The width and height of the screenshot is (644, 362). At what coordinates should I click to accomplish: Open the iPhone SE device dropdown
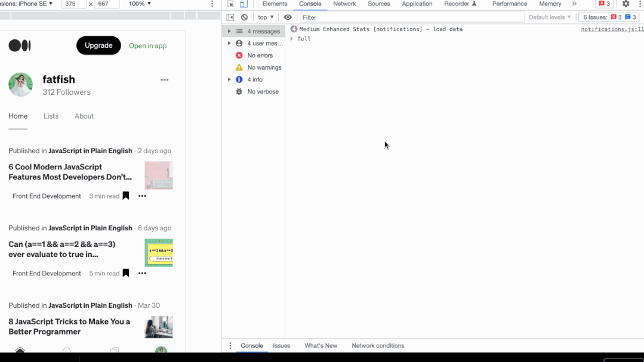(x=27, y=4)
